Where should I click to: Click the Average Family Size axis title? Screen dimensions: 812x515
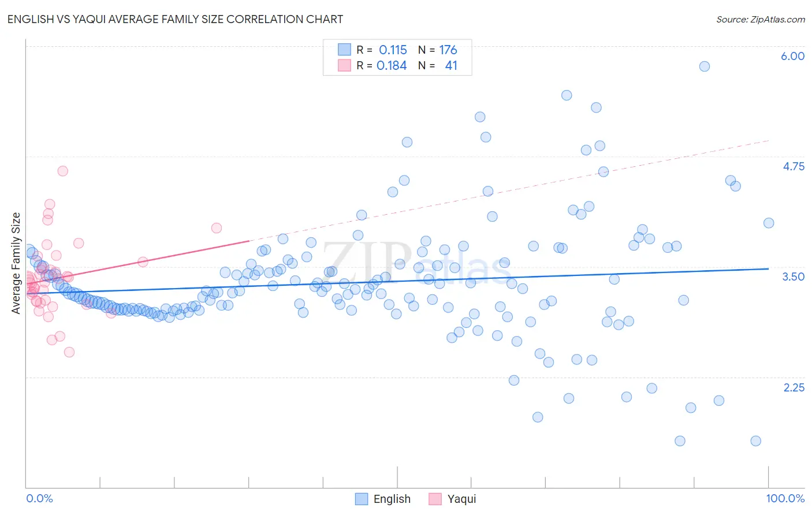(16, 263)
